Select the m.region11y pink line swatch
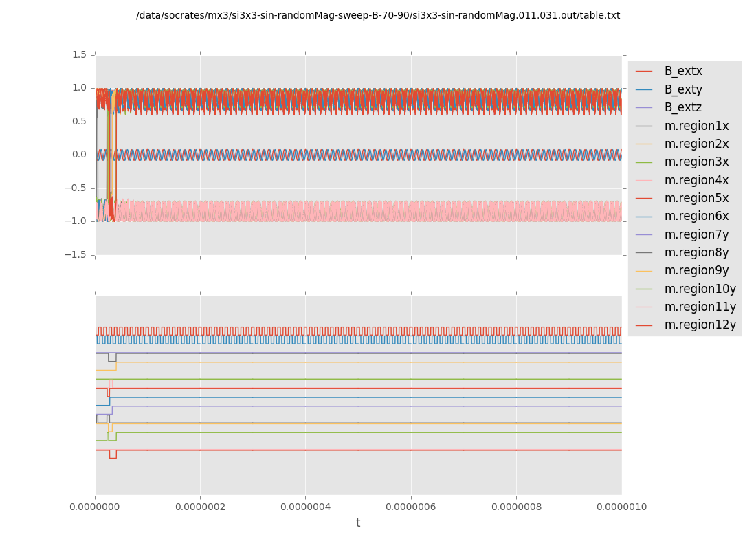The image size is (756, 550). [644, 307]
